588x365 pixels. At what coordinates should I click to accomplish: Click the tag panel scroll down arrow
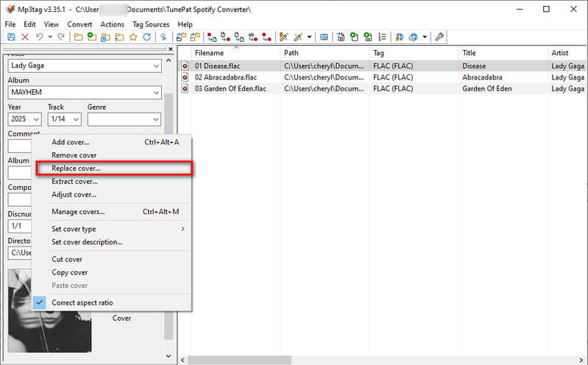(169, 356)
